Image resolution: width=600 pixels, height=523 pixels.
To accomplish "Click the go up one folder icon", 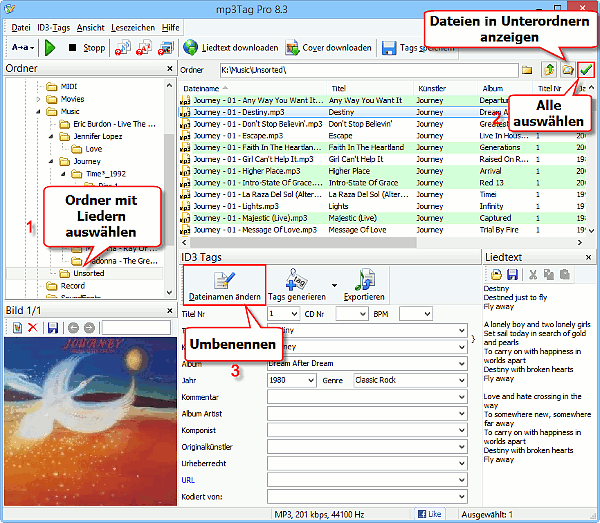I will click(x=549, y=70).
